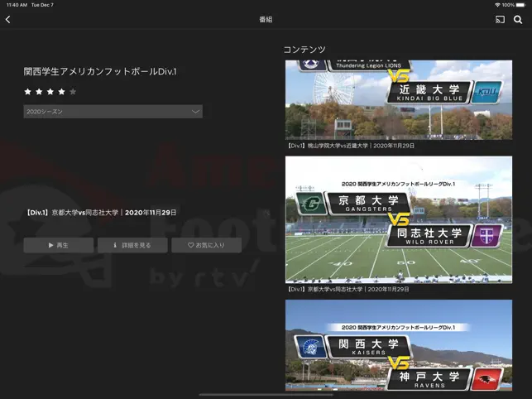Screen dimensions: 532x399
Task: Click the 関西学生アメリカンフットボールDiv.1 title
Action: [100, 72]
